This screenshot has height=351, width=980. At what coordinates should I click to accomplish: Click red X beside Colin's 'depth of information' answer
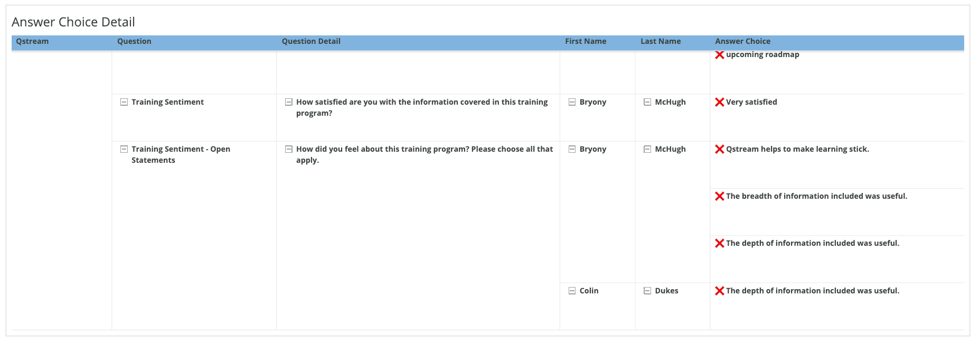pyautogui.click(x=719, y=291)
